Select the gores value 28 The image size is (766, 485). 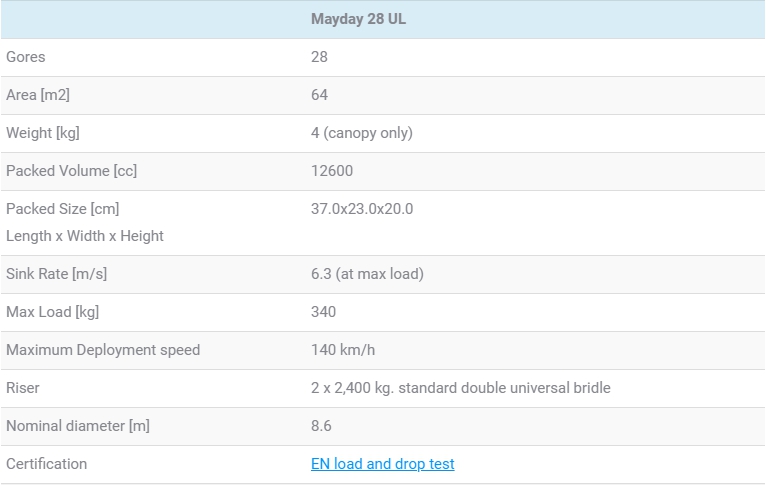(x=319, y=57)
